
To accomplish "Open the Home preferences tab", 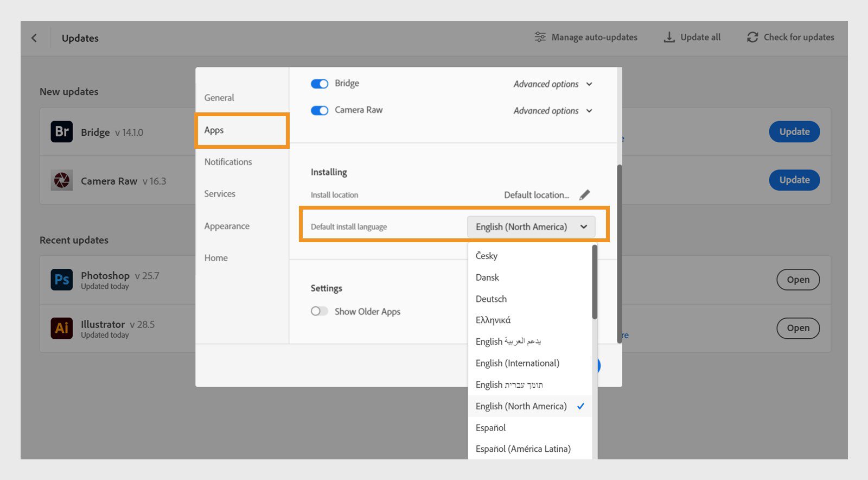I will tap(216, 258).
